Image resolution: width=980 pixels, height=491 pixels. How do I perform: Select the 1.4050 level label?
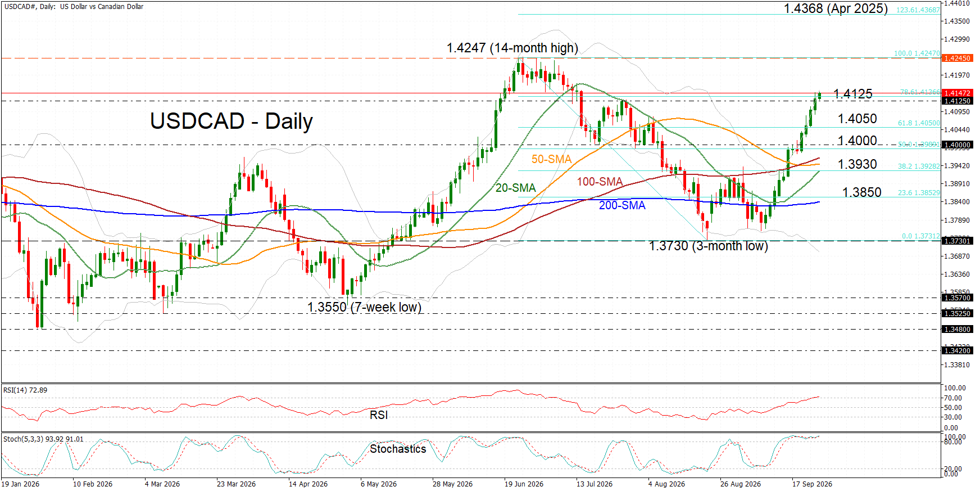[x=857, y=119]
